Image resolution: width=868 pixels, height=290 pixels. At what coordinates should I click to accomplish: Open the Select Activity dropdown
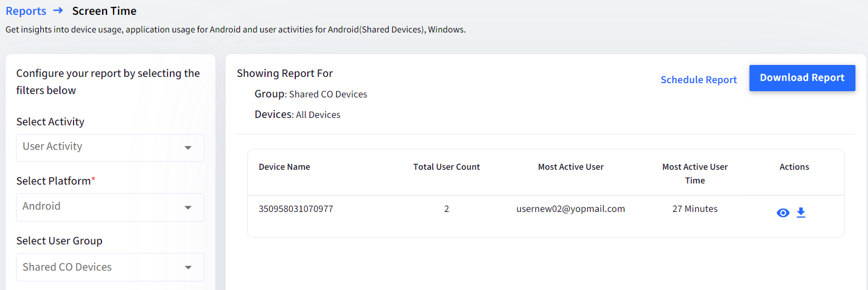110,148
